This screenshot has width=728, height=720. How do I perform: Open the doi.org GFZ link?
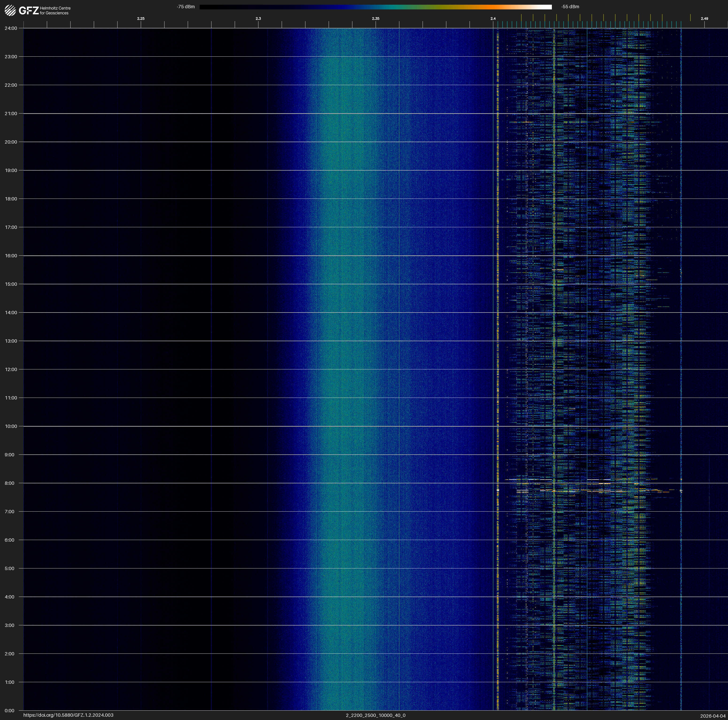[x=68, y=715]
